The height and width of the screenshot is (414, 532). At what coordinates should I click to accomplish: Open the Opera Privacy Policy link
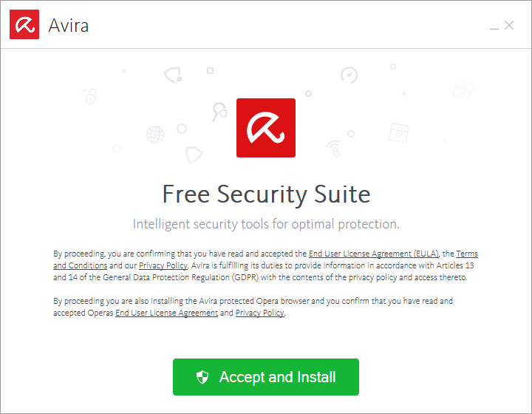259,313
